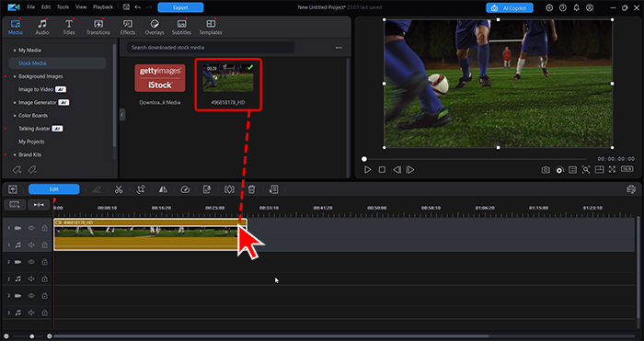Open the Playback menu
This screenshot has width=644, height=341.
pyautogui.click(x=103, y=7)
